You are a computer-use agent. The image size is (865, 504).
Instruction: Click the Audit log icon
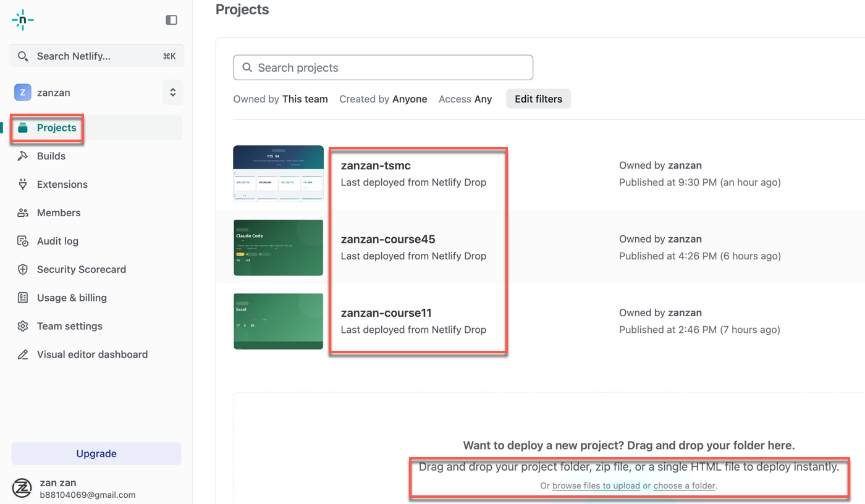[x=23, y=241]
